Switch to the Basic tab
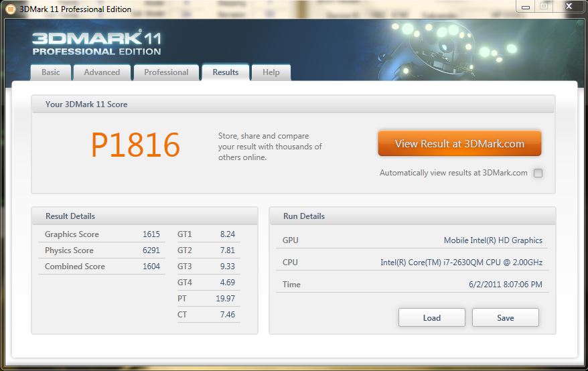Screen dimensions: 588x371 pos(51,72)
